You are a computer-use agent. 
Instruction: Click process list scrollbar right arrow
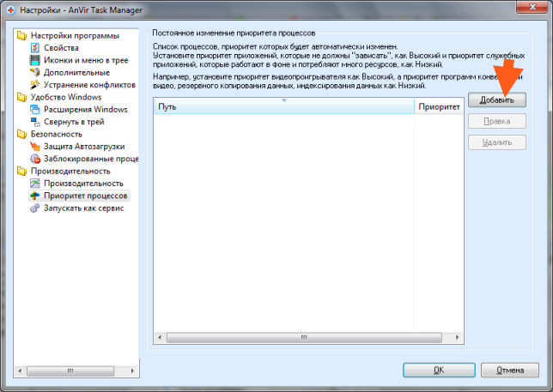tap(458, 337)
